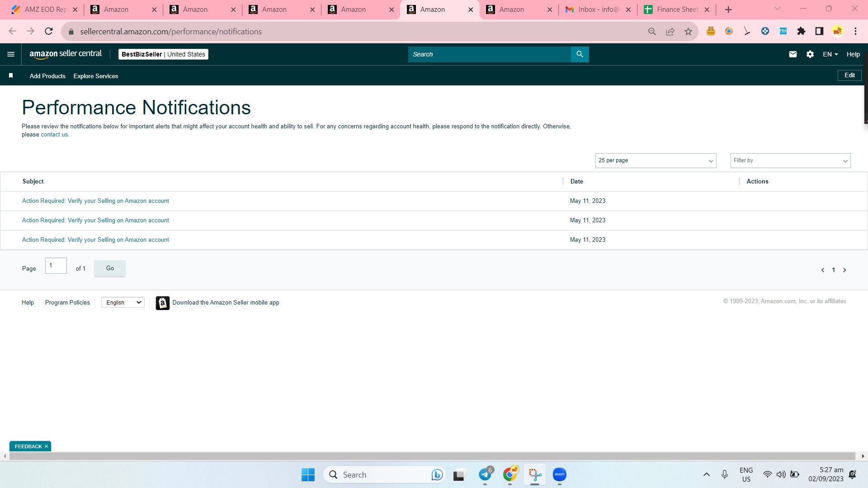Open the first Verify your Selling account notification
Viewport: 868px width, 488px height.
click(95, 201)
